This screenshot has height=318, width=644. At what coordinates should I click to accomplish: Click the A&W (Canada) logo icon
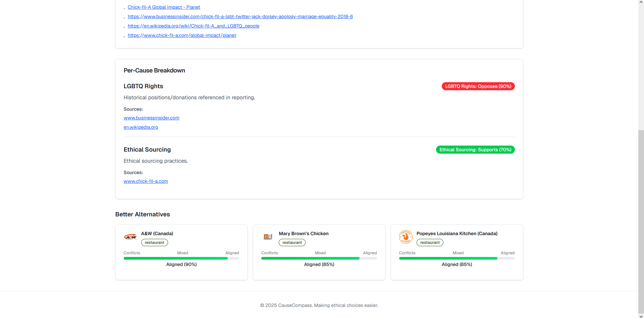click(x=130, y=237)
